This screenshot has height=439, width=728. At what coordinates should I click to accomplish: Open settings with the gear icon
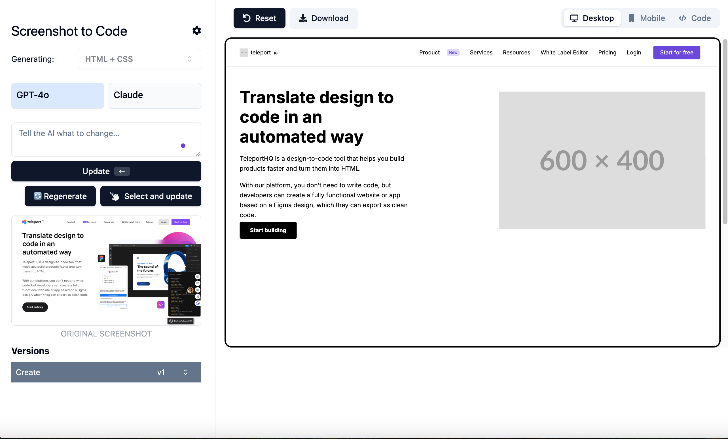pyautogui.click(x=197, y=31)
